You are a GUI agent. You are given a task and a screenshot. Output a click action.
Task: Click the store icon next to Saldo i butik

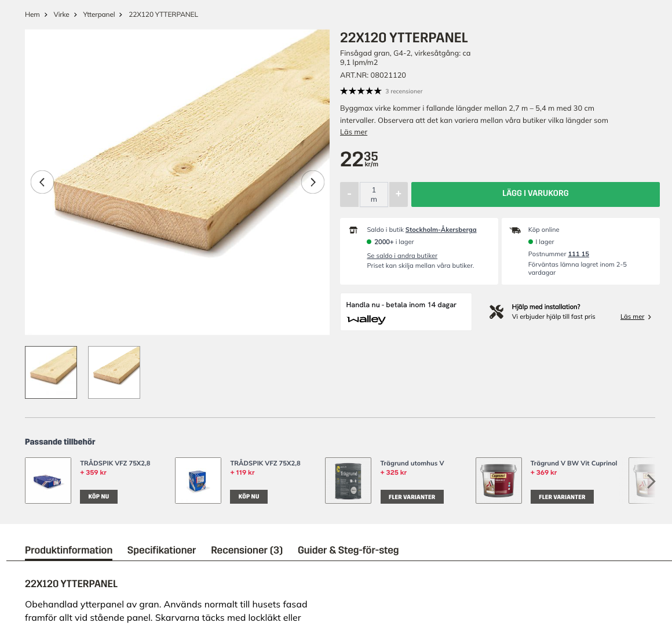point(353,230)
